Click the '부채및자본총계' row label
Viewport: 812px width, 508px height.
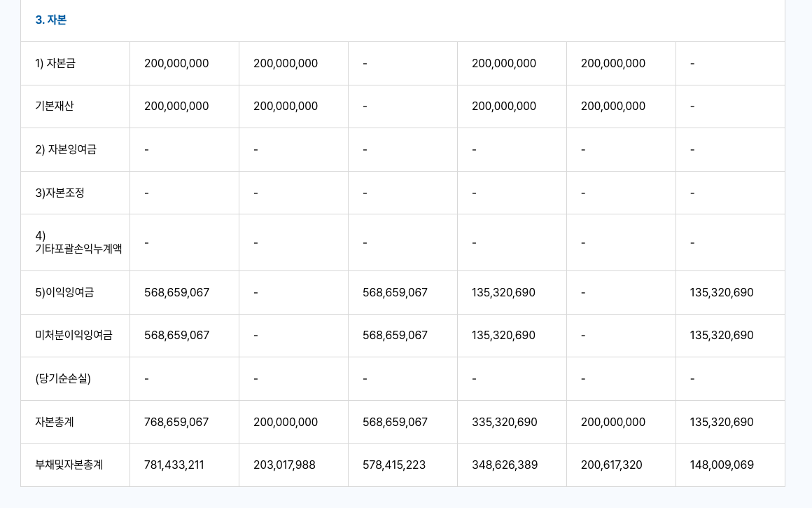tap(69, 465)
